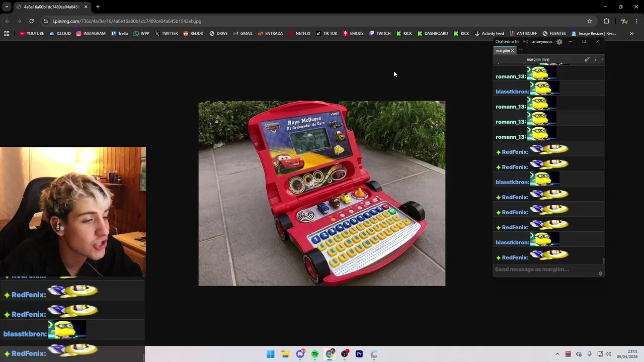Click the Rayo McQueen toy laptop image
Viewport: 644px width, 362px height.
pos(322,193)
